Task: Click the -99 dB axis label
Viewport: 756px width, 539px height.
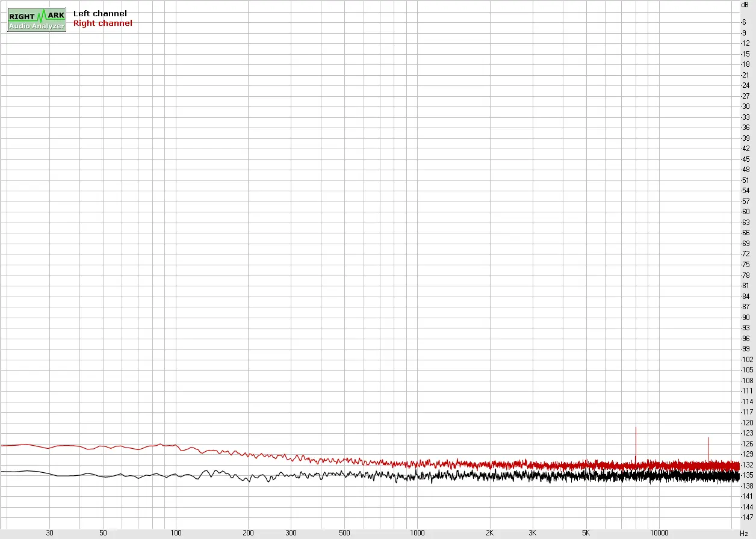Action: (745, 349)
